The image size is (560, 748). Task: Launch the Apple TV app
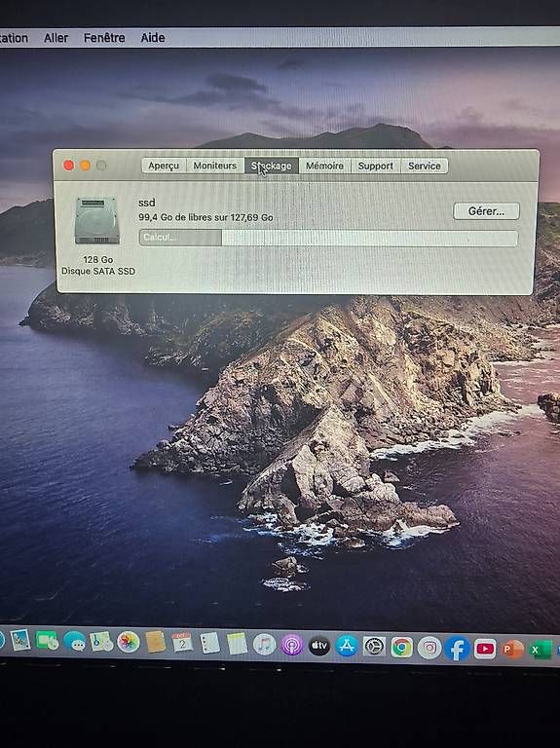point(319,646)
